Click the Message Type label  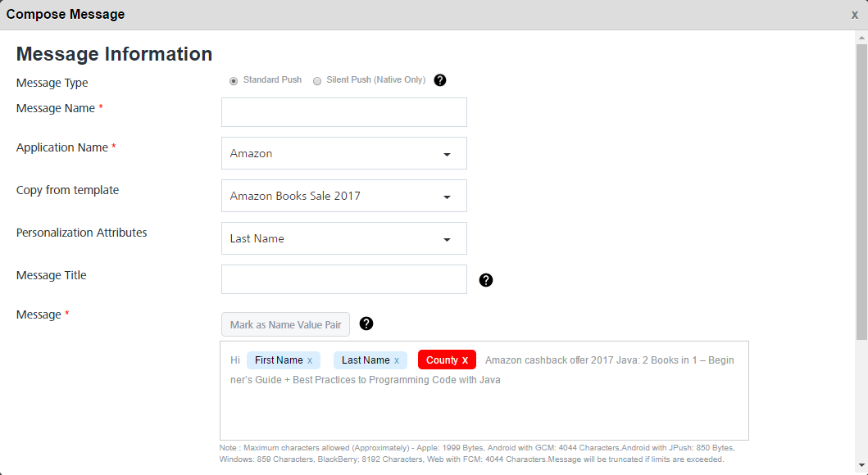click(x=52, y=83)
